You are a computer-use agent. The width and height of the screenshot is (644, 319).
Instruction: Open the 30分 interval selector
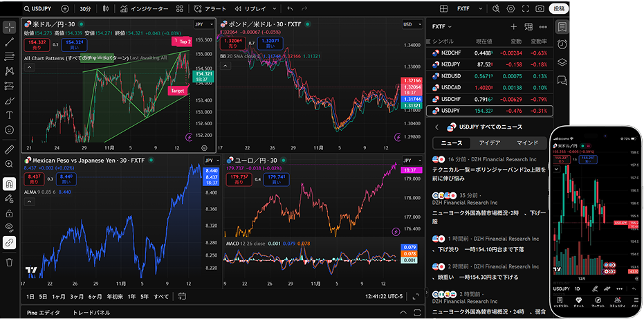tap(86, 8)
